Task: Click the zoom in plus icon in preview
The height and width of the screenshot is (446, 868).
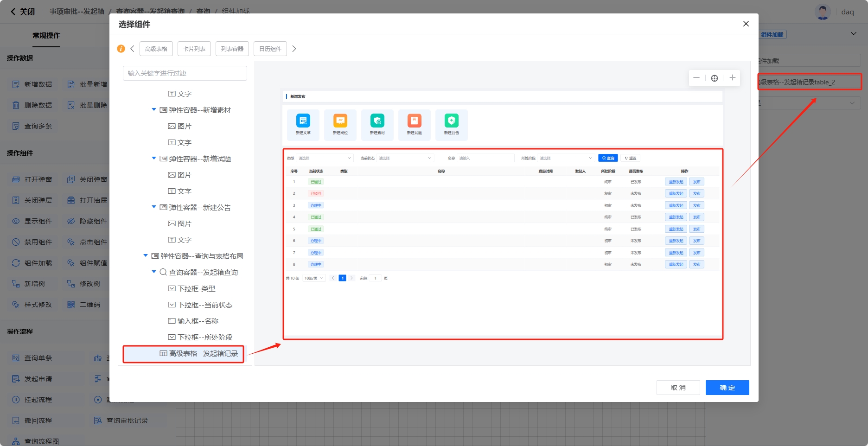Action: (x=732, y=78)
